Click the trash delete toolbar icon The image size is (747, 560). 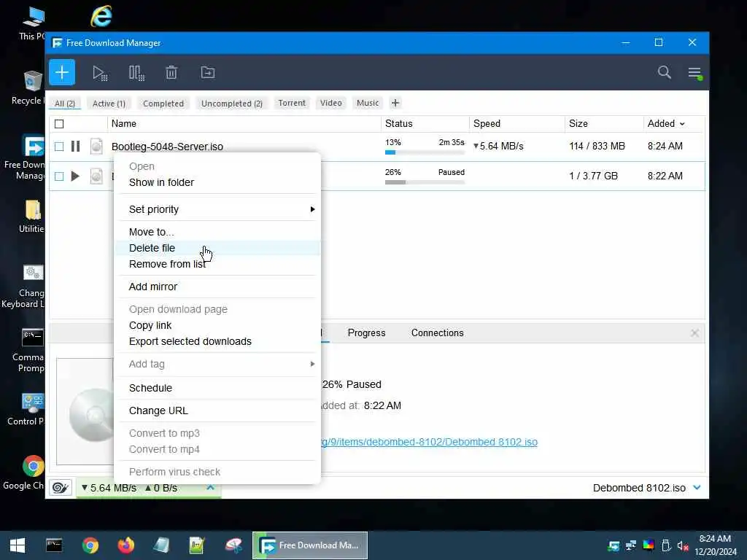point(171,73)
